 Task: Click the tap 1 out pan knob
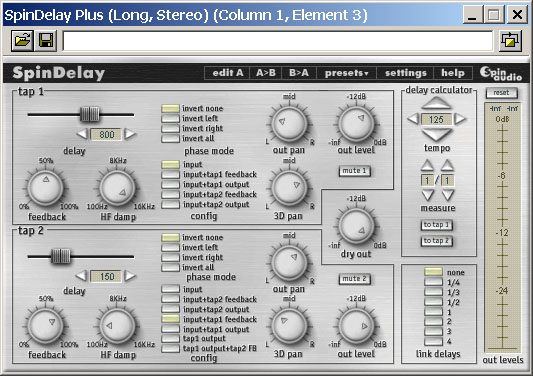click(289, 123)
